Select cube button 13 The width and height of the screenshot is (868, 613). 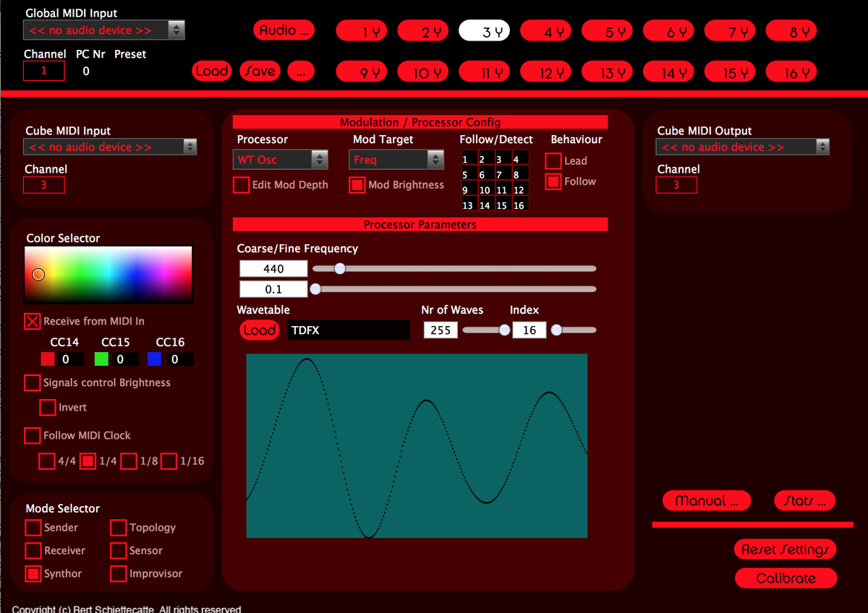[x=608, y=72]
